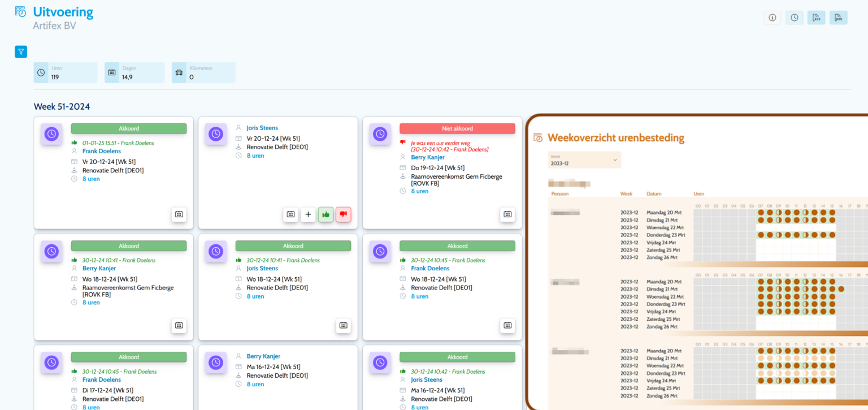The image size is (868, 410).
Task: Approve Joris Steens' hours with the thumbs up
Action: click(x=325, y=215)
